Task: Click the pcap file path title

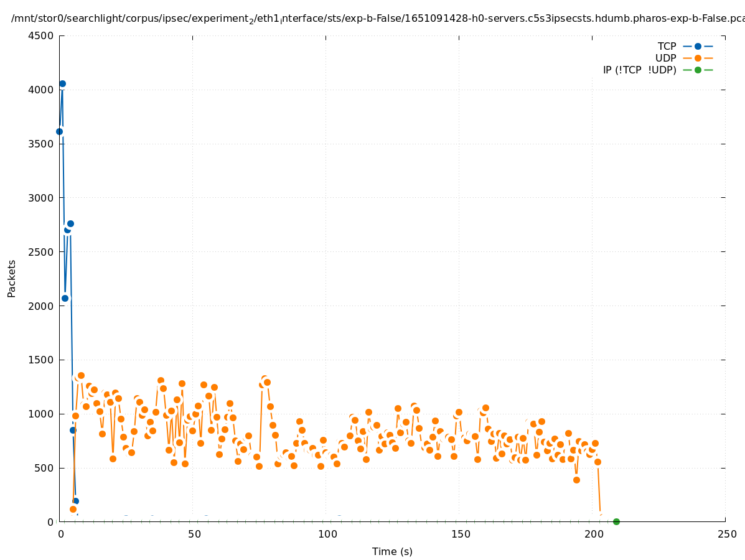Action: pyautogui.click(x=377, y=19)
